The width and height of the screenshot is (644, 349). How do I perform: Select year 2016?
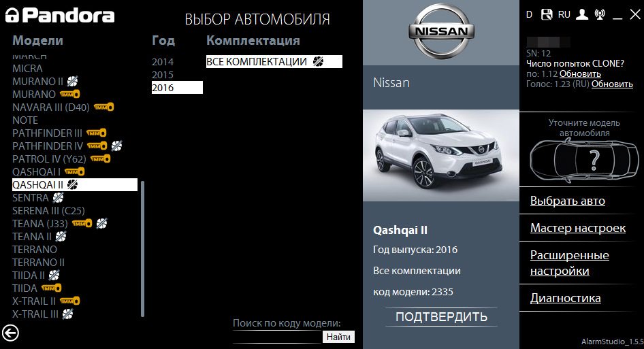tap(177, 88)
